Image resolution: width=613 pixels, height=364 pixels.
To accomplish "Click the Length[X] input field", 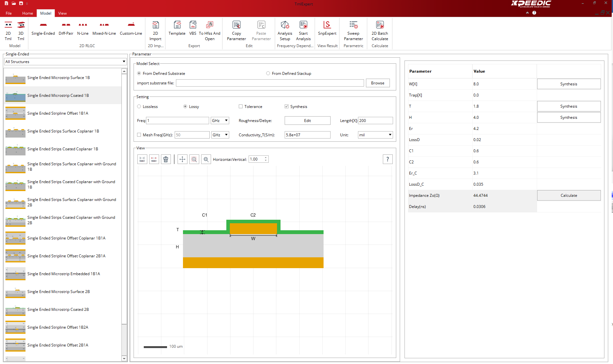I will tap(376, 121).
